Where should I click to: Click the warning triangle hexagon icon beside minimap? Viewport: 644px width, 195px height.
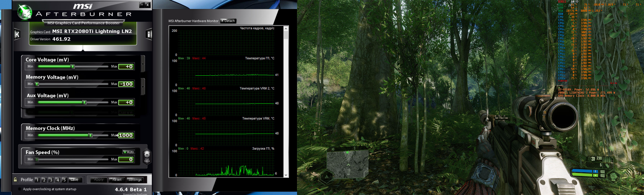click(326, 177)
